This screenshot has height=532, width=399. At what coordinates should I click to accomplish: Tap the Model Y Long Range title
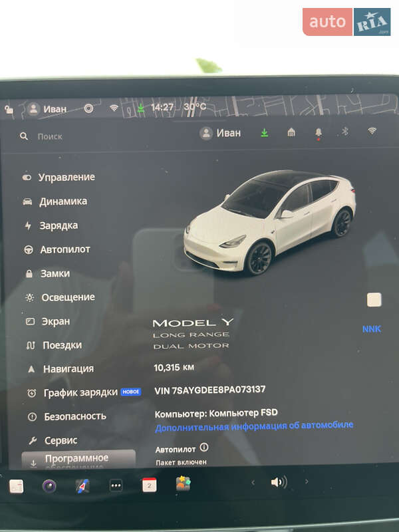tap(193, 334)
